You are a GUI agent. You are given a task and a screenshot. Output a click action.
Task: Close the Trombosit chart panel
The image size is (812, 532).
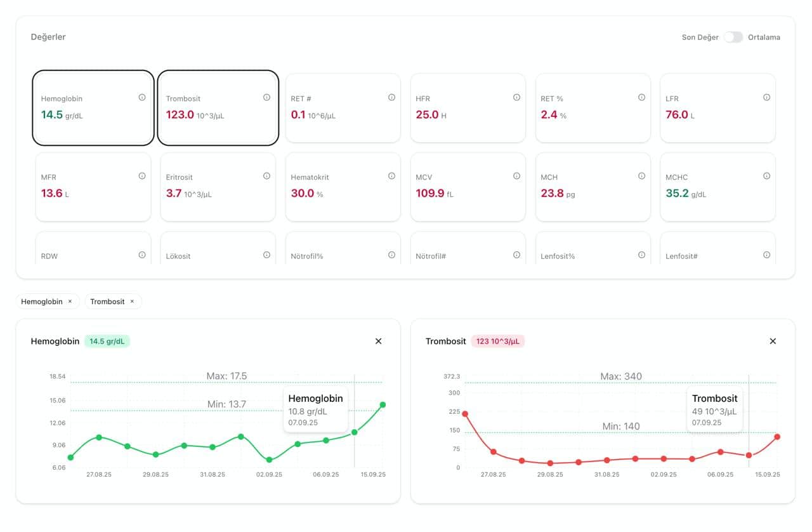click(x=773, y=341)
